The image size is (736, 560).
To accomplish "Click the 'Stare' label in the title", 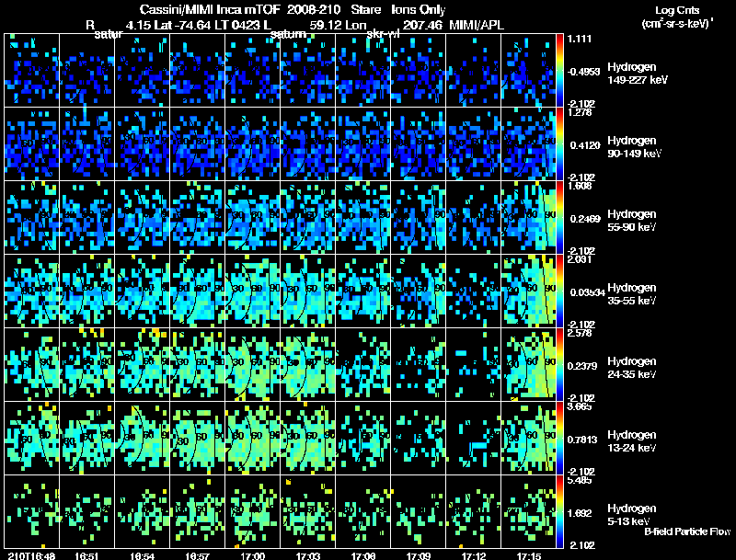I will (366, 9).
